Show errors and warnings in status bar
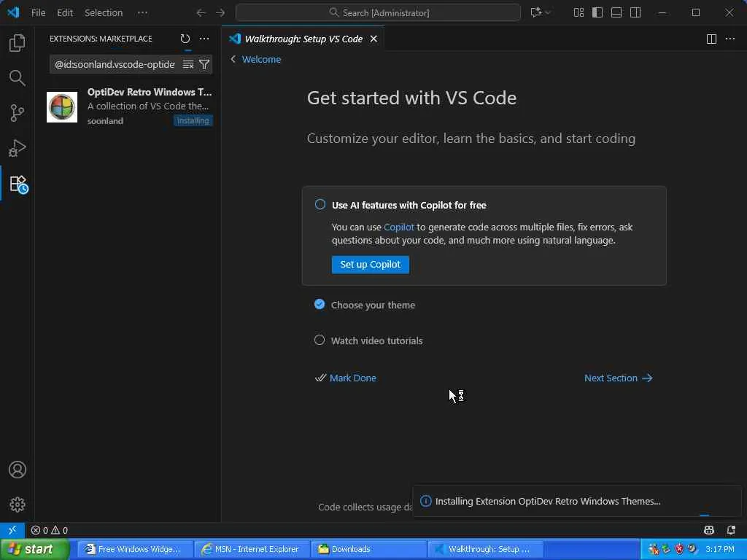747x560 pixels. point(50,530)
